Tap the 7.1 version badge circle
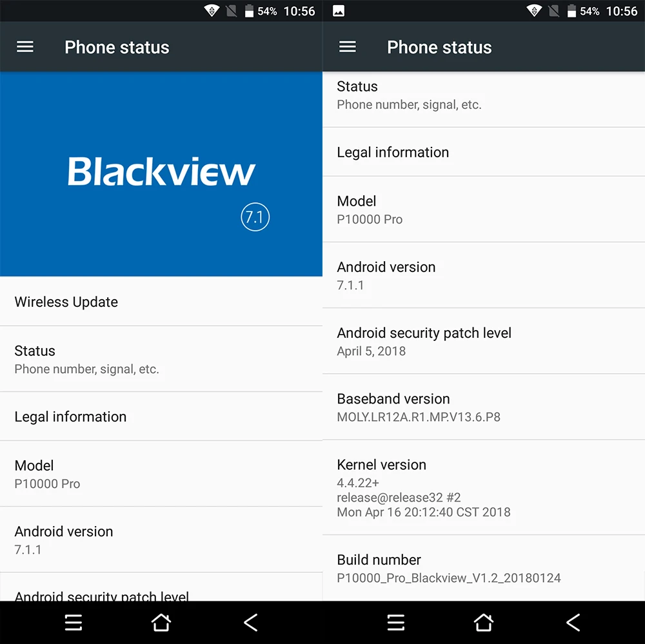The width and height of the screenshot is (645, 644). pos(255,217)
